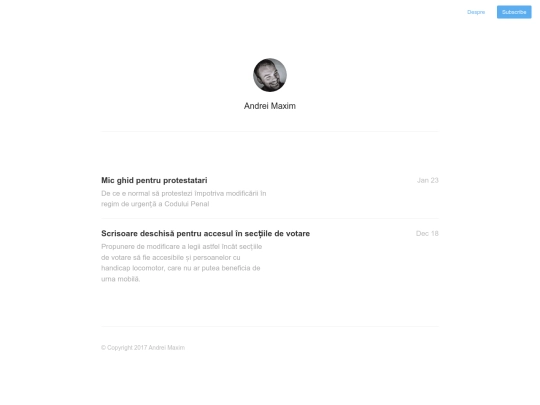
Task: Open post Mic ghid pentru protestatari
Action: pos(154,180)
